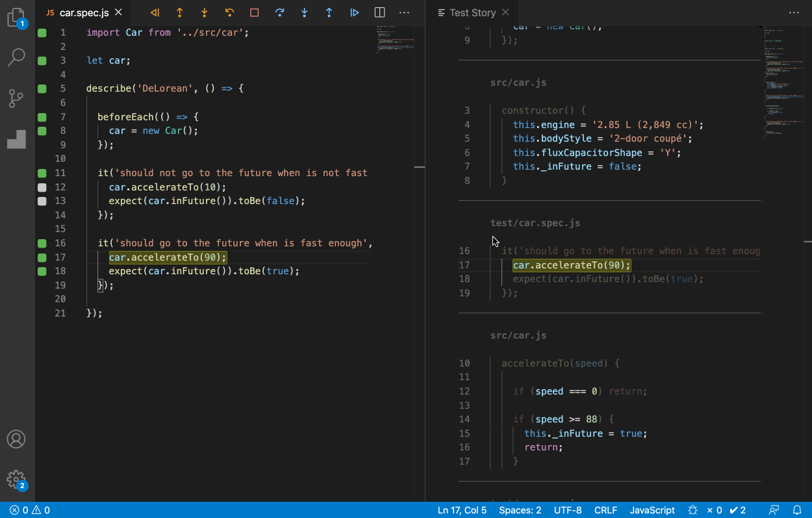Click the src/car.js heading above constructor()

pyautogui.click(x=518, y=83)
